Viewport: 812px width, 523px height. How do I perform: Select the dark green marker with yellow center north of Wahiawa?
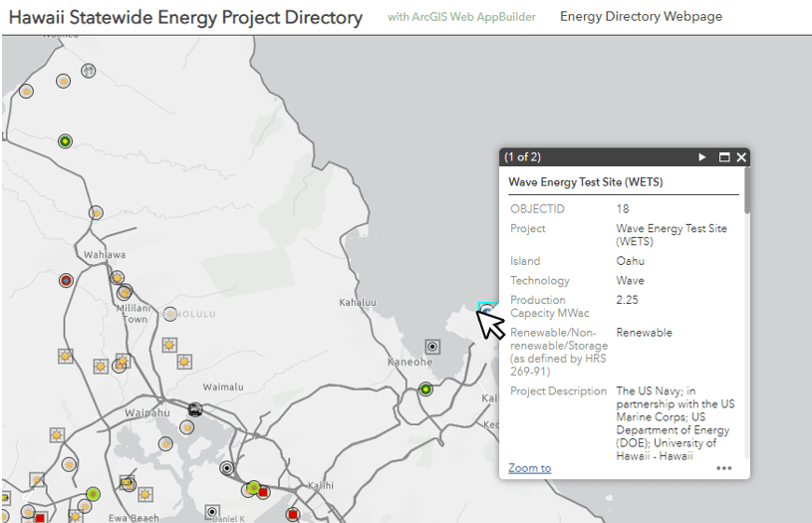tap(65, 140)
